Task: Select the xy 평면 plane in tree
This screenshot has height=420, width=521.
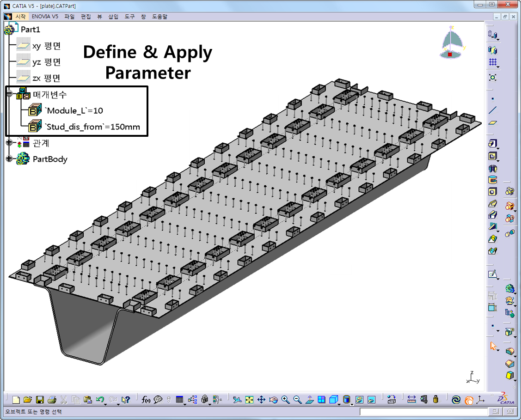Action: (x=47, y=46)
